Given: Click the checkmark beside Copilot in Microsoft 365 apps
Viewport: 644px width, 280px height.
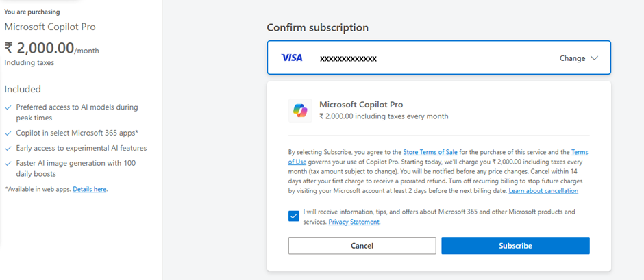Looking at the screenshot, I should tap(8, 133).
